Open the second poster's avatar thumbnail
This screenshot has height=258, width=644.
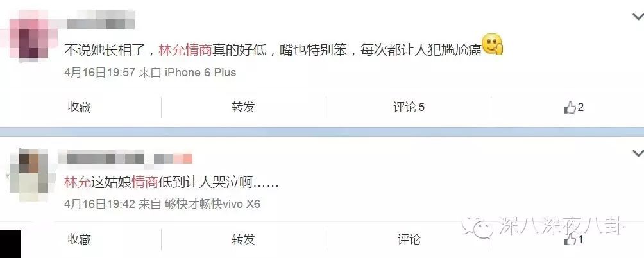(28, 175)
